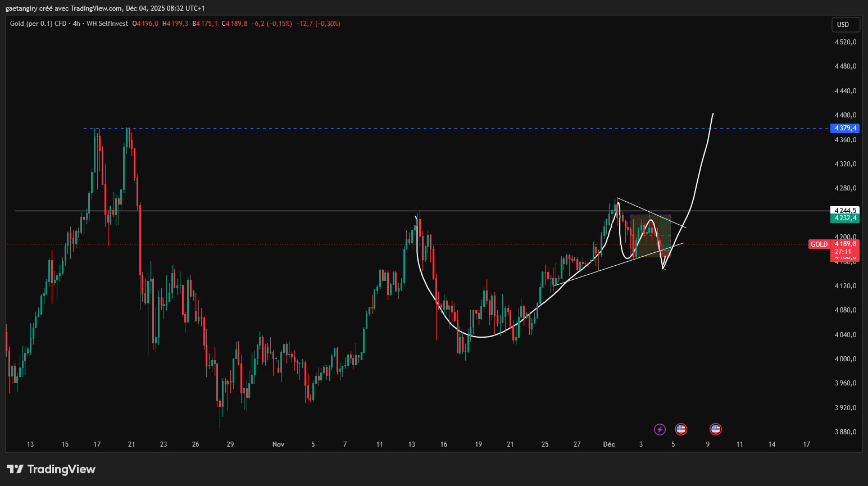Click the 9 date label on the time axis
Viewport: 868px width, 486px height.
(708, 444)
